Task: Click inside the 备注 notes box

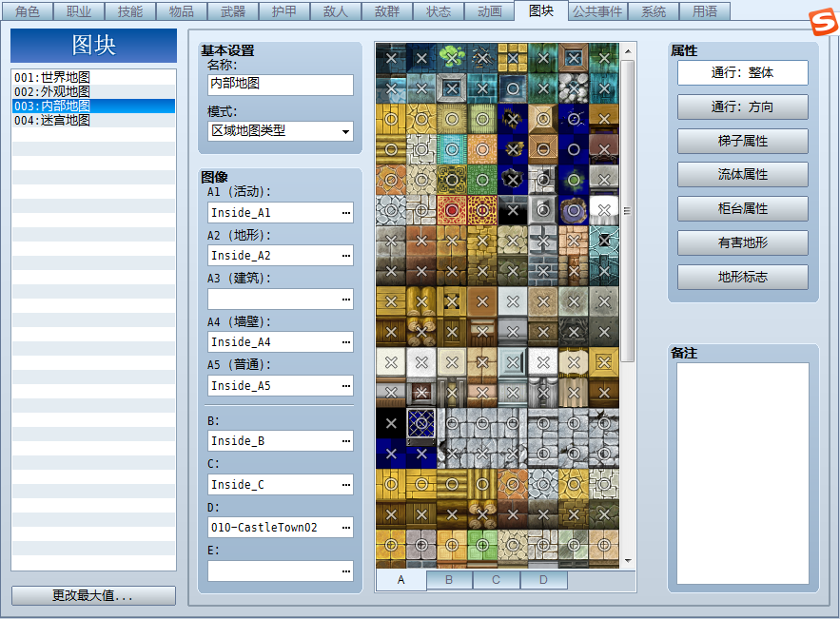Action: (x=743, y=474)
